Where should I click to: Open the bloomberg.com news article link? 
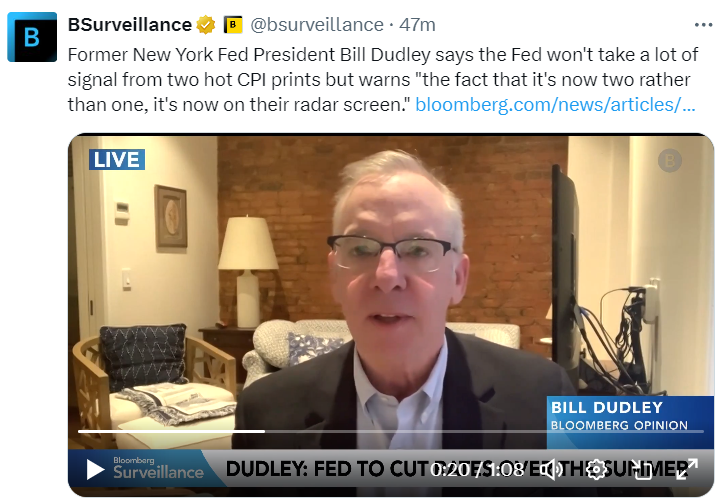[555, 105]
